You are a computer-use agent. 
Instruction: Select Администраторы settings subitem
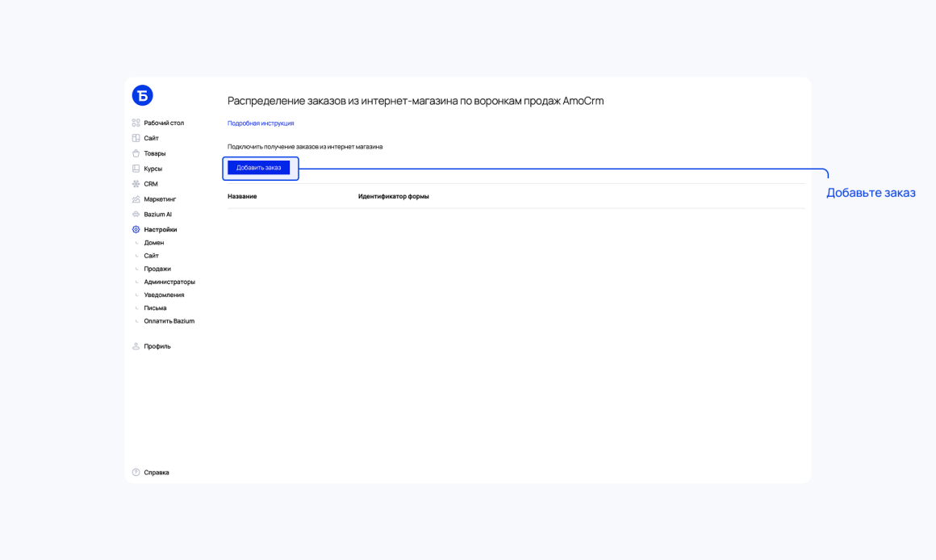(169, 282)
